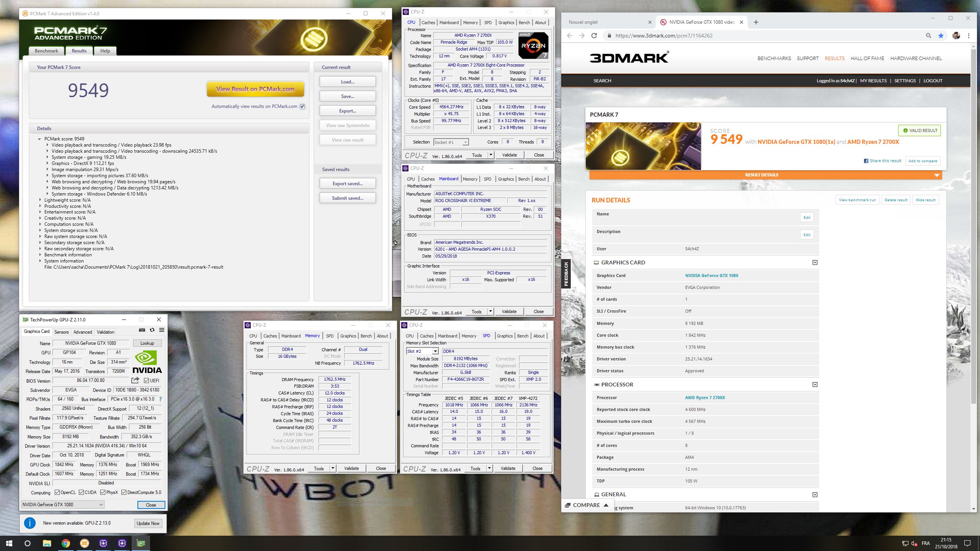Viewport: 980px width, 551px height.
Task: Click Validate in the CPU-Z Mainboard window
Action: (x=509, y=311)
